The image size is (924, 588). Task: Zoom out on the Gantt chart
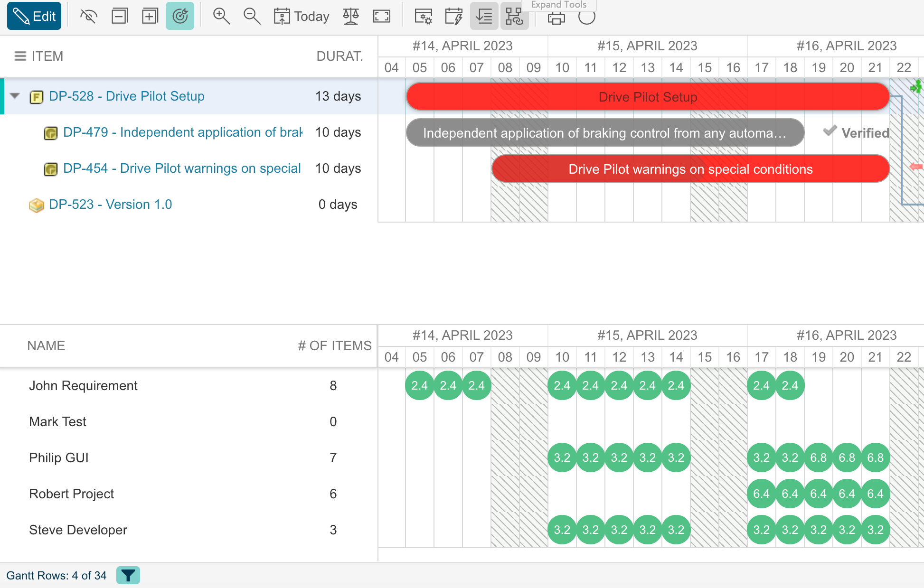(x=252, y=16)
